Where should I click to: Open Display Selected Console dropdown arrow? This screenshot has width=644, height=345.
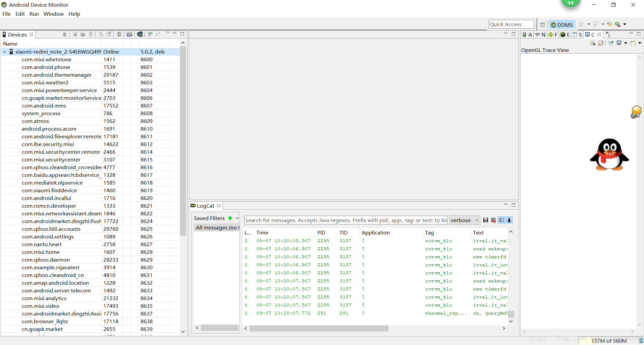point(626,43)
